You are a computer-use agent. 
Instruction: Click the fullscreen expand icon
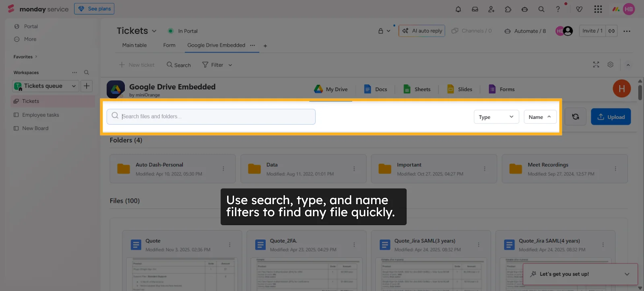pyautogui.click(x=596, y=65)
